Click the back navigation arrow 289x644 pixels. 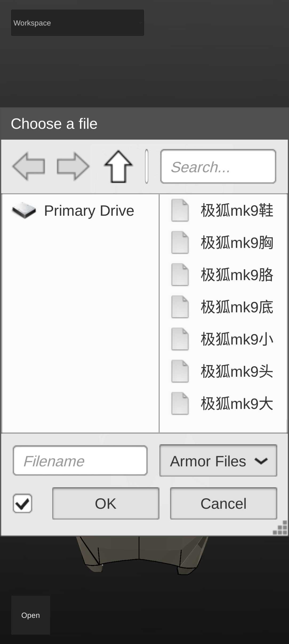pyautogui.click(x=29, y=166)
